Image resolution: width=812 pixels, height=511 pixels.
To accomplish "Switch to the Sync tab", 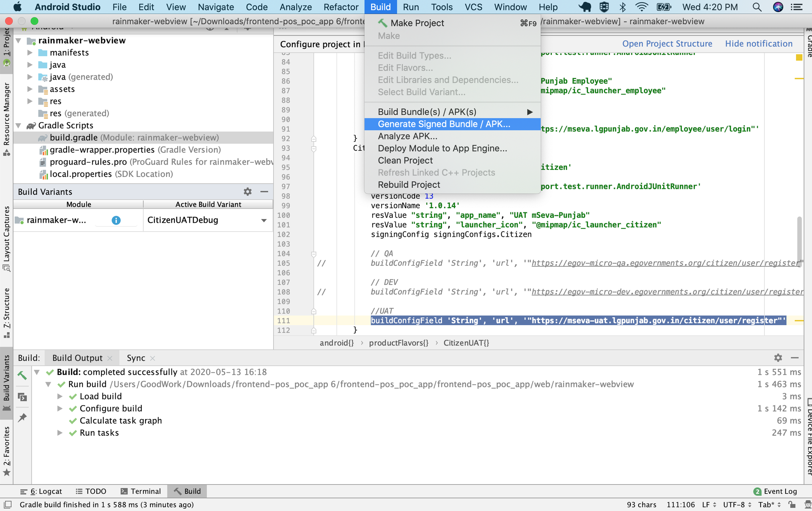I will pyautogui.click(x=136, y=358).
